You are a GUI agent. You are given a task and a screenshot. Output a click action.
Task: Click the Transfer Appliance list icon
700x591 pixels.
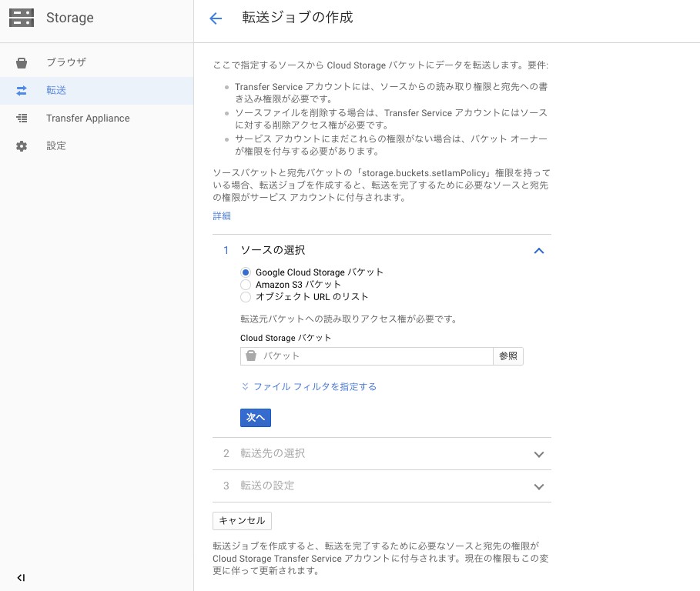pos(22,119)
